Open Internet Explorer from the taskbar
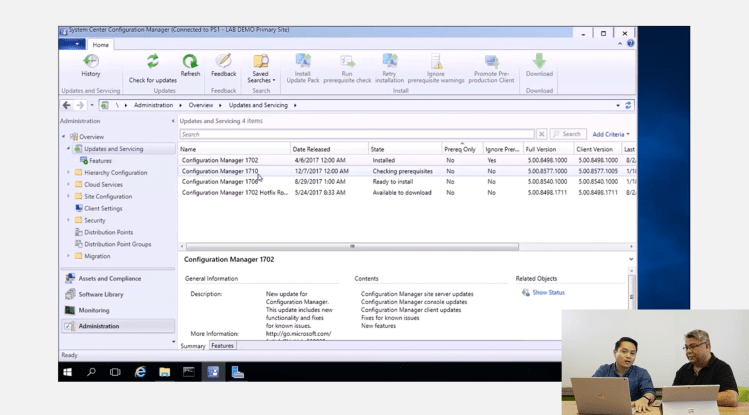 point(140,372)
